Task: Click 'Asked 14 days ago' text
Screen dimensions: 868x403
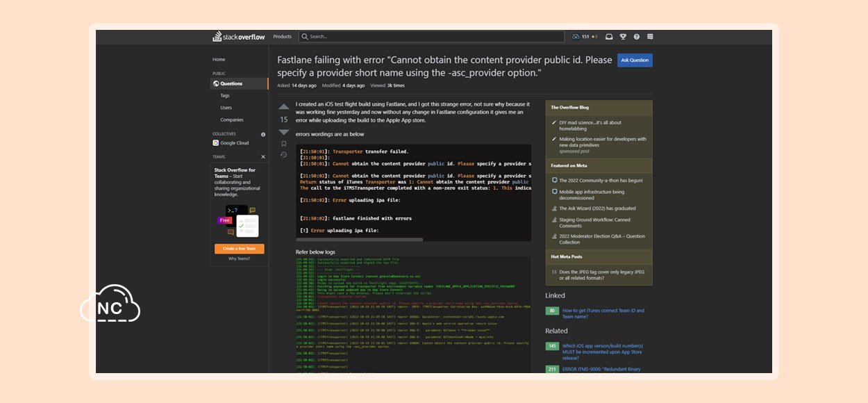Action: click(x=297, y=85)
